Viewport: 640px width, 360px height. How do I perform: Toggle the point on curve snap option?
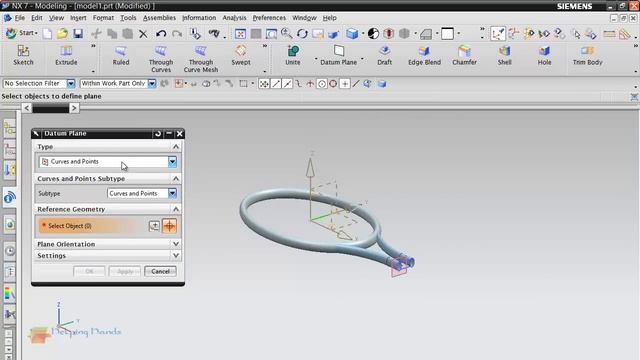click(356, 84)
